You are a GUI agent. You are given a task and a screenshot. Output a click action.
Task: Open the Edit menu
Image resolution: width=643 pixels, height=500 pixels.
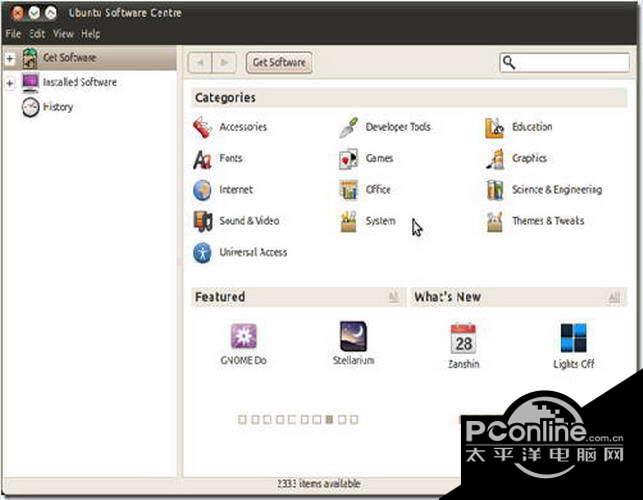(37, 34)
